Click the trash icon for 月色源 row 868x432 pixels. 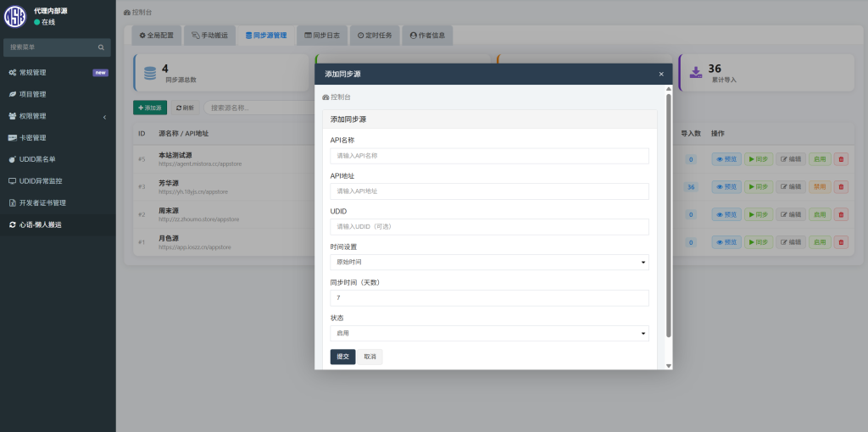pyautogui.click(x=841, y=242)
